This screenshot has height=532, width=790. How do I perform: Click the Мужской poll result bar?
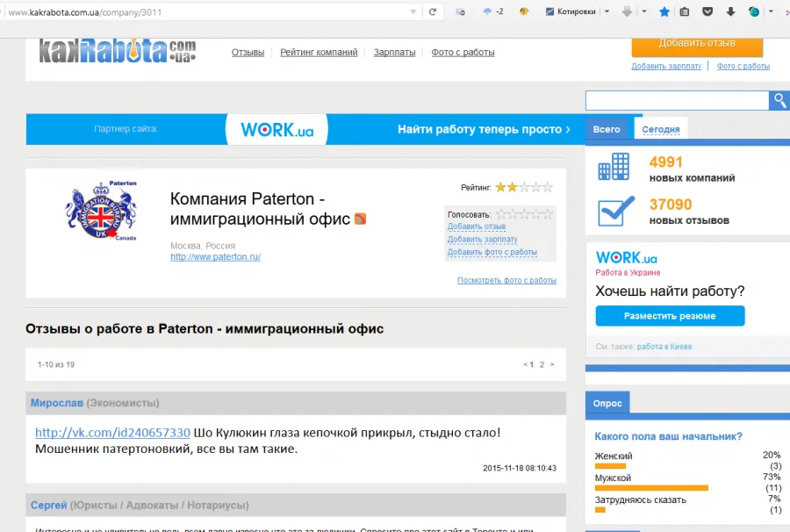[651, 488]
